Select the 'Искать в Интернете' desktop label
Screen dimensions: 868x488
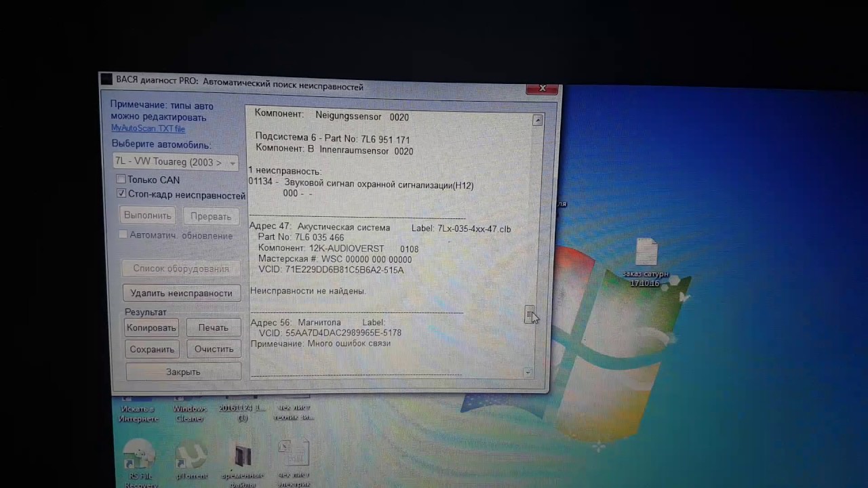click(x=138, y=414)
